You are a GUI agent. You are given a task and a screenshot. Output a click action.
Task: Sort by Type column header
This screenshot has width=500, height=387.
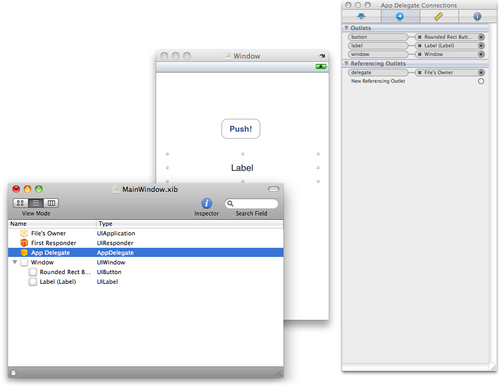point(190,224)
